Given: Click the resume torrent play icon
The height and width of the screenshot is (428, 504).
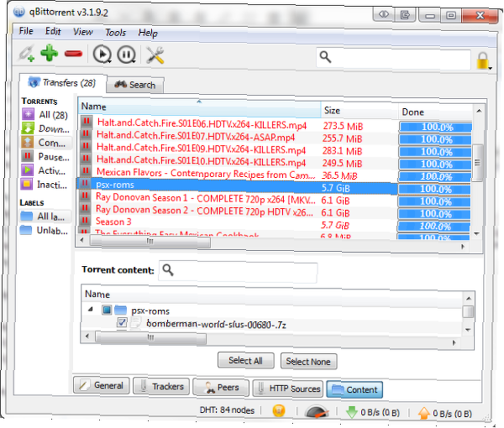Looking at the screenshot, I should click(x=102, y=54).
